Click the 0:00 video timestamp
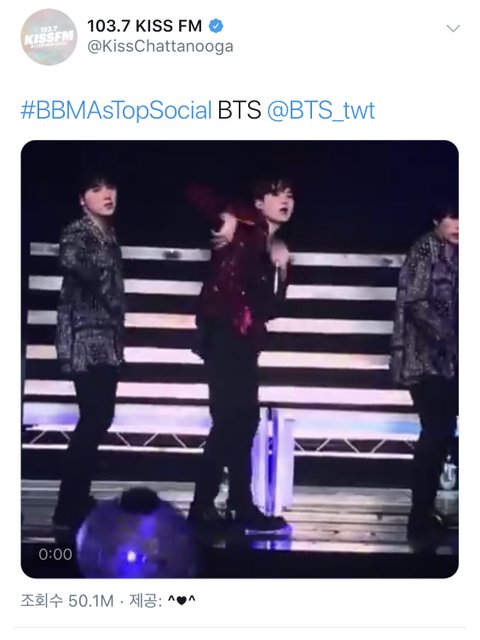Screen dimensions: 480x640 pyautogui.click(x=55, y=554)
